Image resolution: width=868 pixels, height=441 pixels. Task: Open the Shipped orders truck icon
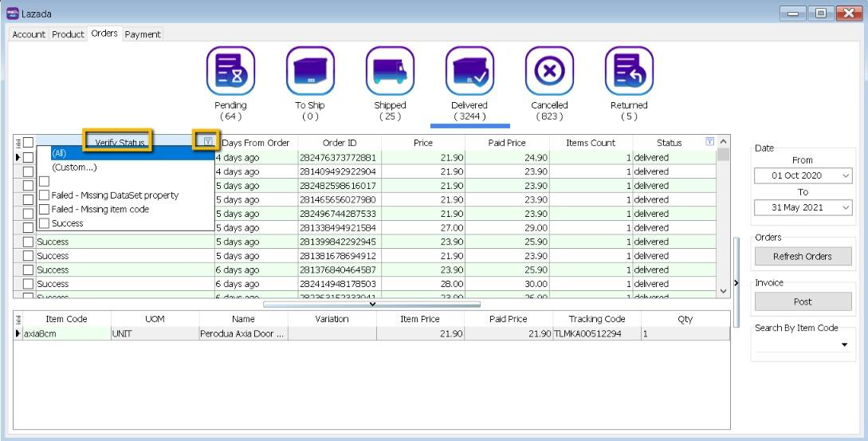click(x=390, y=72)
